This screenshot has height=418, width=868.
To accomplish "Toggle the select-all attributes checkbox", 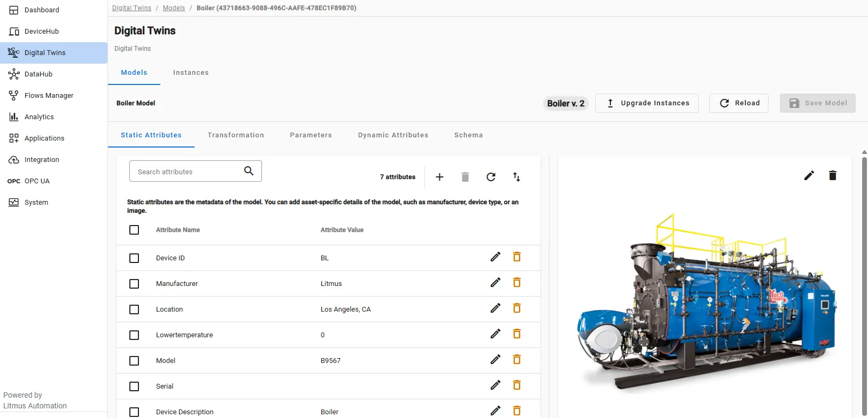I will tap(134, 230).
